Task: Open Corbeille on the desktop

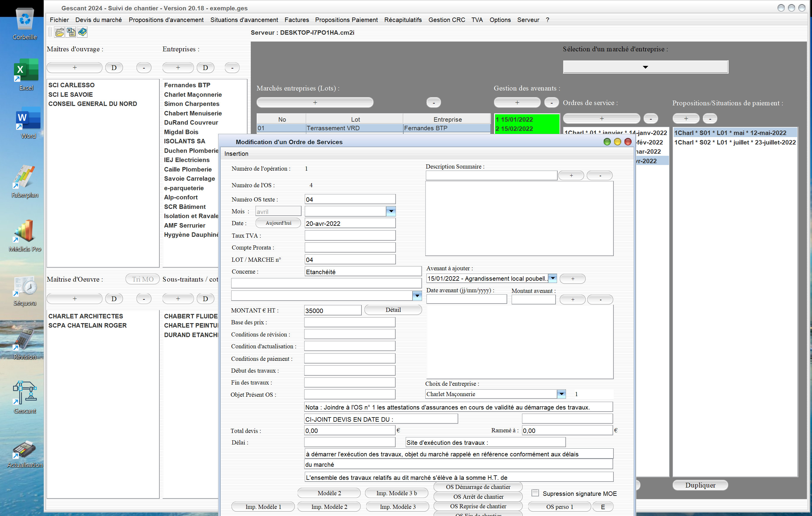Action: coord(25,24)
